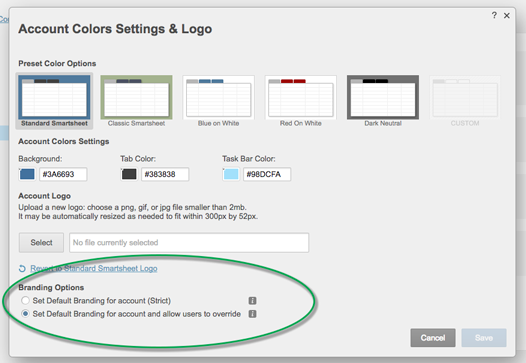Open info icon for allow users override option
The width and height of the screenshot is (526, 363).
(x=252, y=314)
